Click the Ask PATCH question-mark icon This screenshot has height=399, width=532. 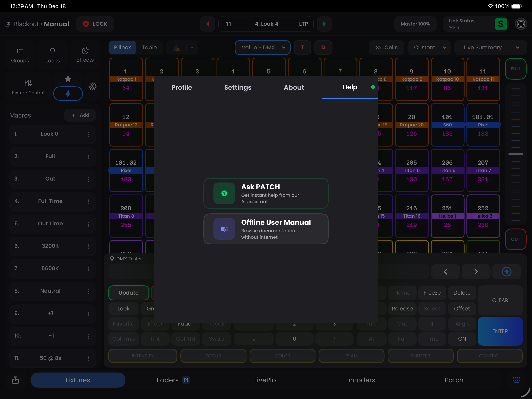coord(224,193)
